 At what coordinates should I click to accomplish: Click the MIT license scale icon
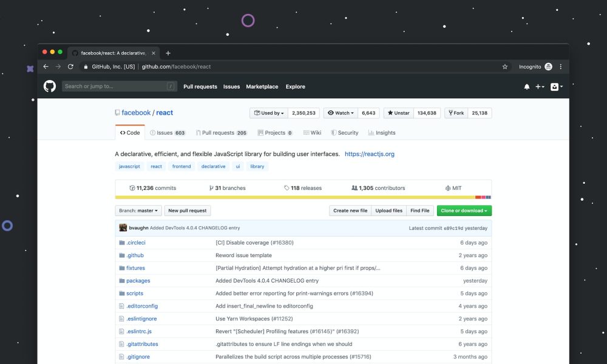coord(448,188)
